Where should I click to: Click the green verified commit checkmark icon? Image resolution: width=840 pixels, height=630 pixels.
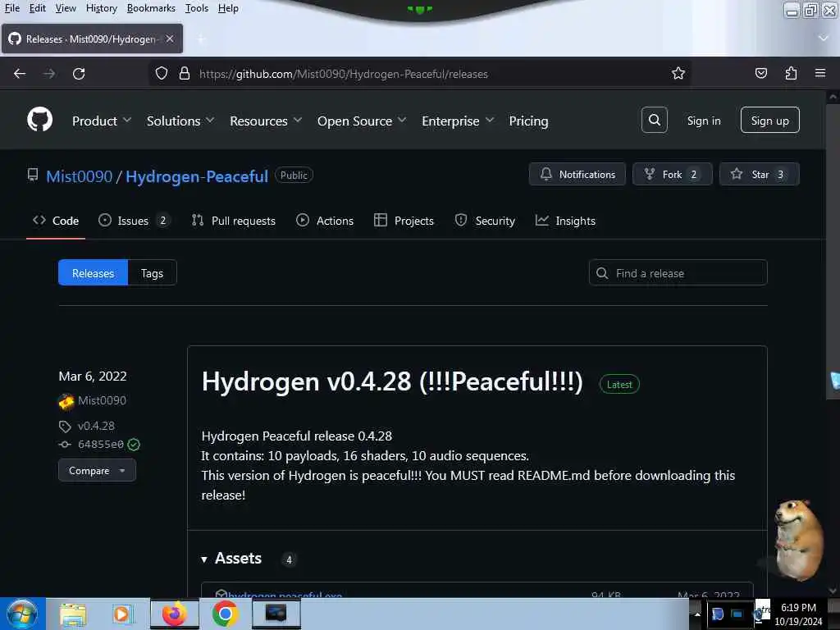134,444
